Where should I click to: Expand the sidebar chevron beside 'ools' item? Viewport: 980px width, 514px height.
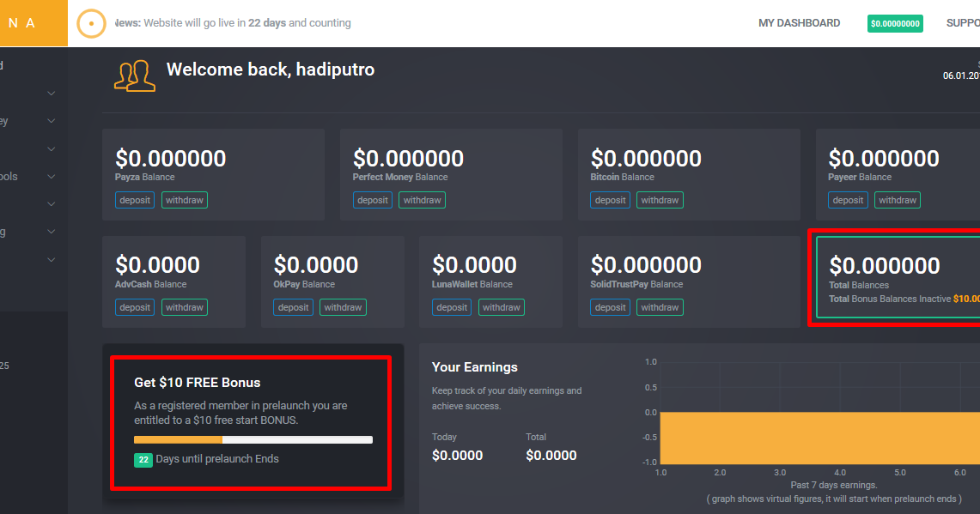pyautogui.click(x=52, y=177)
